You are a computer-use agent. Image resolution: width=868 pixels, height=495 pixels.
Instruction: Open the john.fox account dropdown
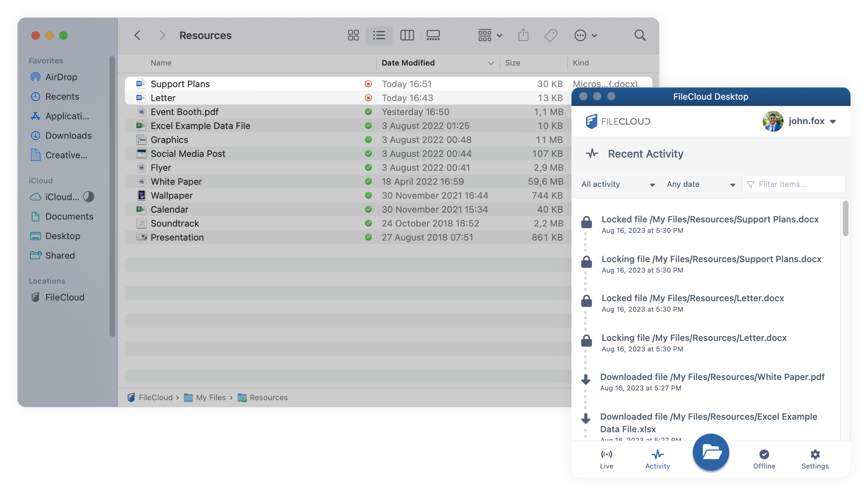813,121
